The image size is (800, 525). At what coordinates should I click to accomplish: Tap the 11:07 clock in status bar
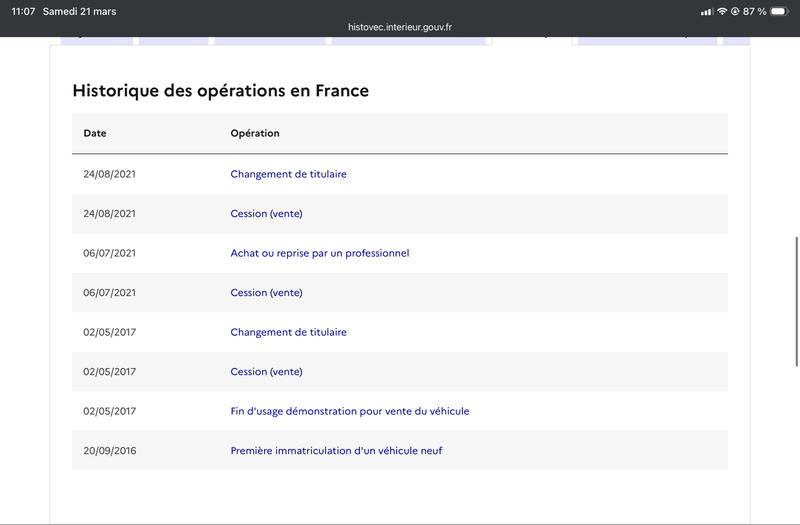pos(23,11)
